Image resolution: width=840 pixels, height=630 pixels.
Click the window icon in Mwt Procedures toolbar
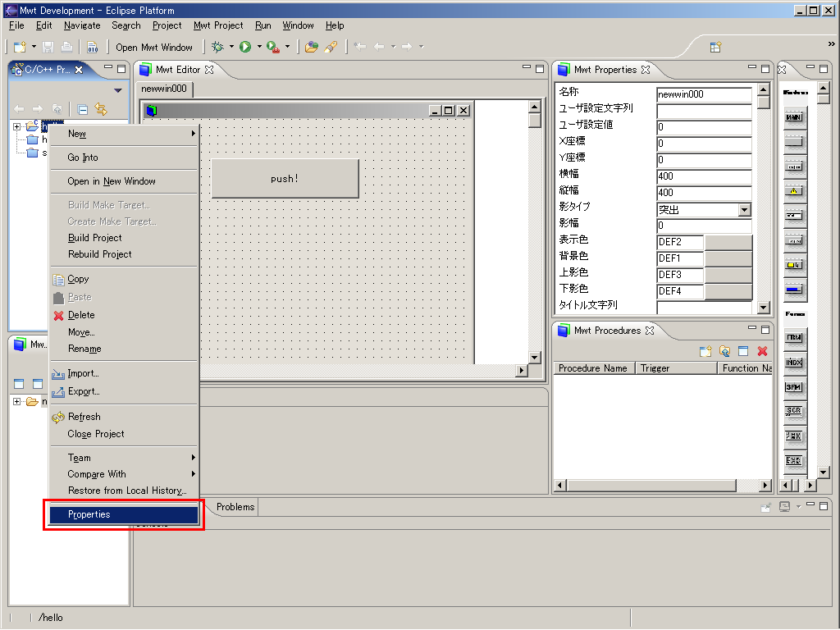point(743,351)
